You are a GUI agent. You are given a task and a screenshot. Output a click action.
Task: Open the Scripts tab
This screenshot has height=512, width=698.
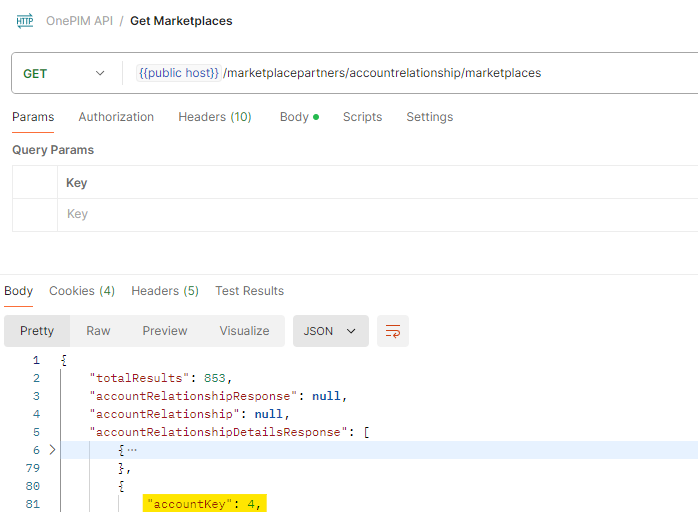362,117
